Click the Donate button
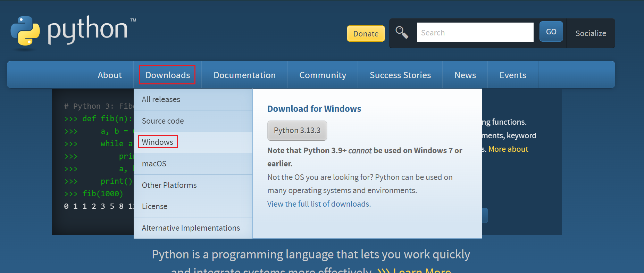This screenshot has width=644, height=273. point(366,34)
